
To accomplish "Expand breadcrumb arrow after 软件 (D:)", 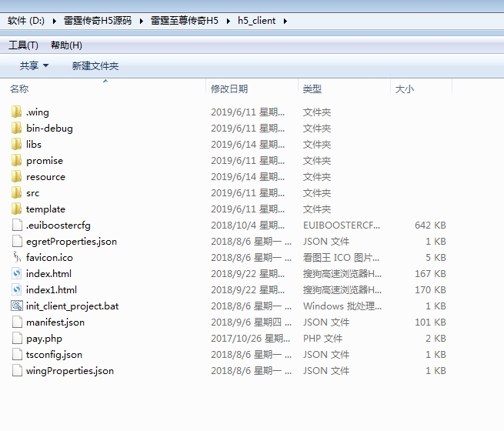I will [55, 21].
